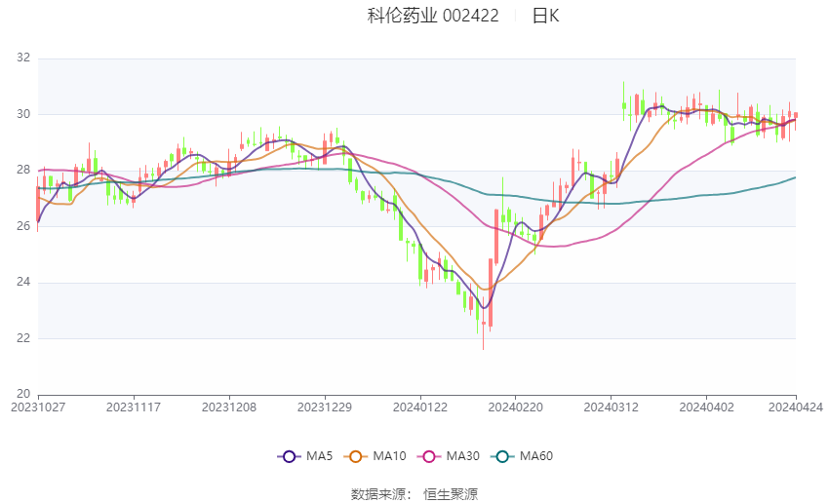Select the 20240424 final date label
Image resolution: width=829 pixels, height=504 pixels.
pyautogui.click(x=796, y=407)
